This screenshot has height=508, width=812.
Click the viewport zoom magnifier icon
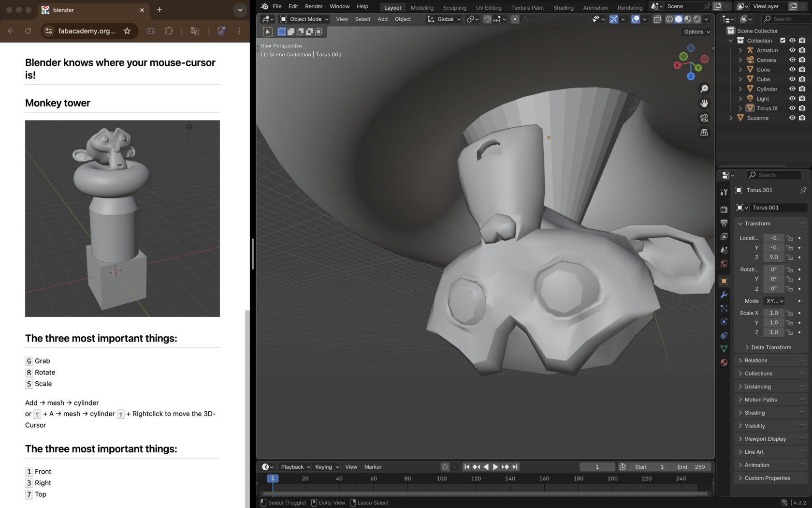point(704,89)
